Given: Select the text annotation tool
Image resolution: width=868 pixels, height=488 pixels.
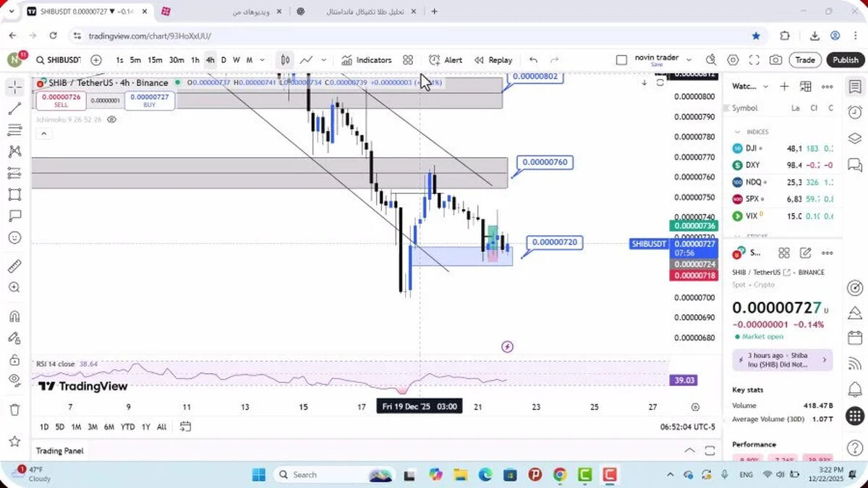Looking at the screenshot, I should pyautogui.click(x=14, y=216).
